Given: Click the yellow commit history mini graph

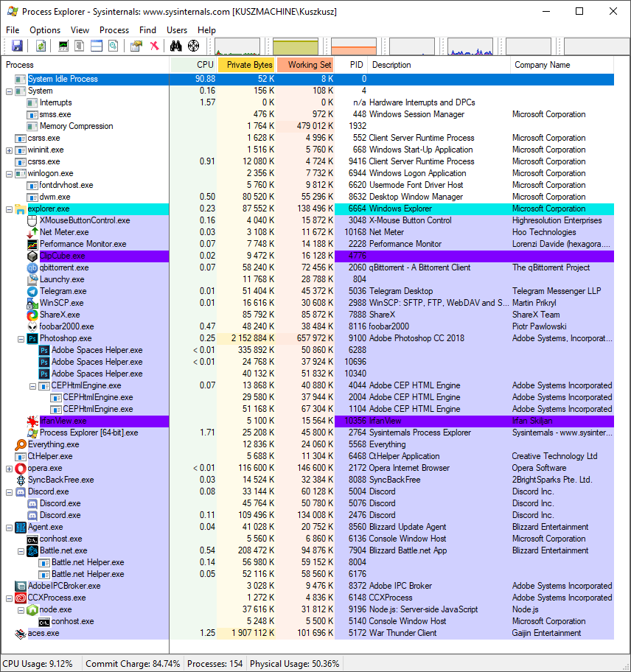Looking at the screenshot, I should 296,46.
